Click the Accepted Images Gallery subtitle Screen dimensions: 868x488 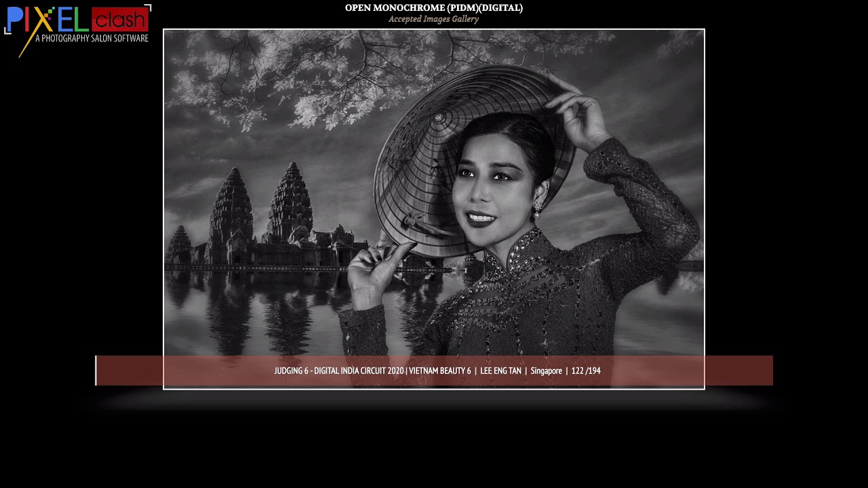(434, 19)
